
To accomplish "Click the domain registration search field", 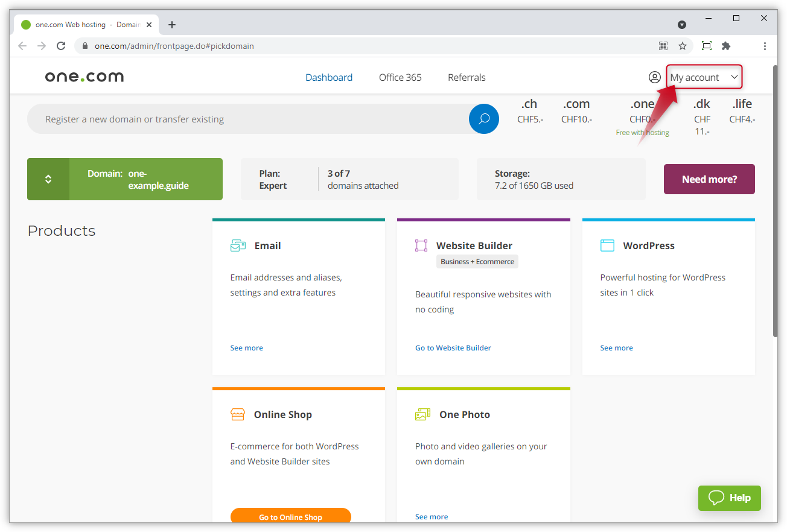I will click(x=247, y=119).
